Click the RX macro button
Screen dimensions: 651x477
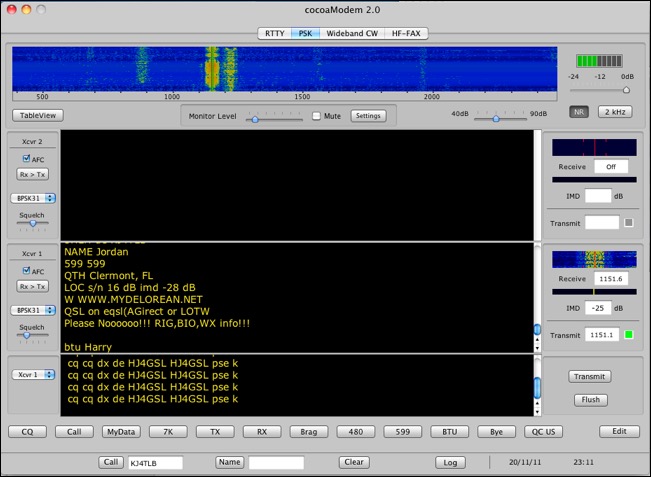coord(262,432)
